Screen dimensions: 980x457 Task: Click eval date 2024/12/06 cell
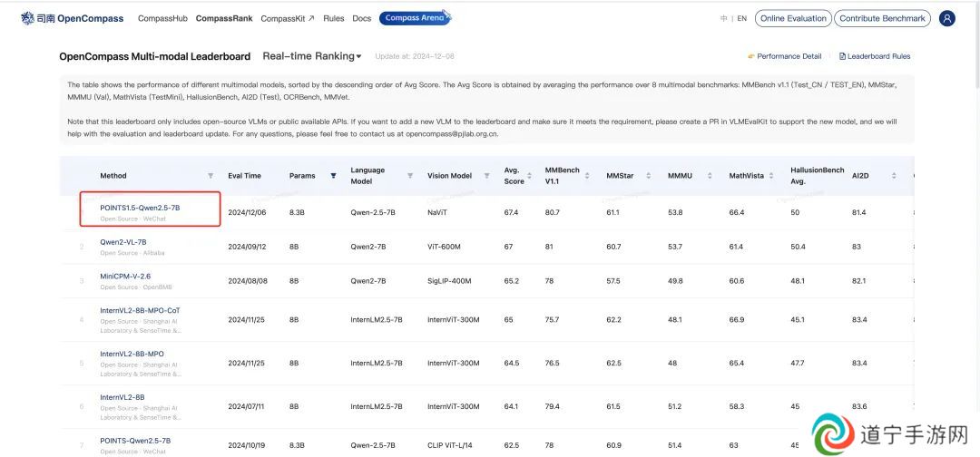[248, 213]
